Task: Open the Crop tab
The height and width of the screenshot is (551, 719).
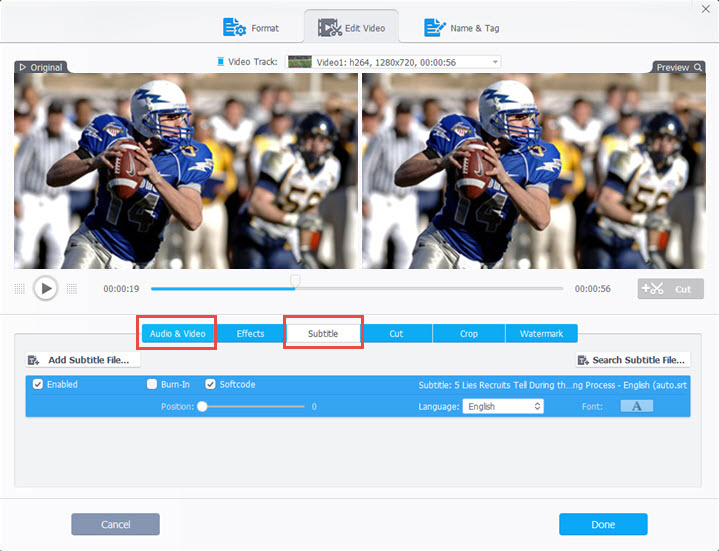Action: click(469, 333)
